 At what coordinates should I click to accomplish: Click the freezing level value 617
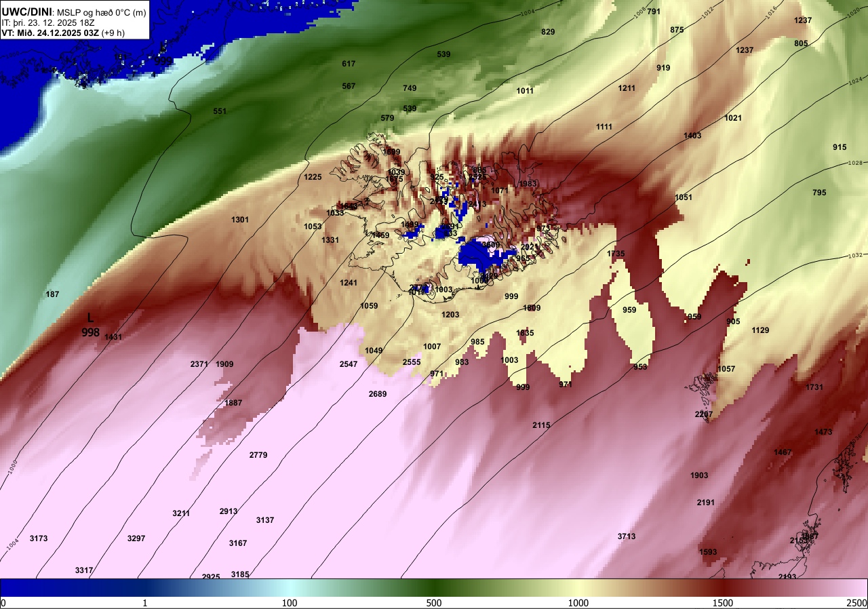coord(349,64)
